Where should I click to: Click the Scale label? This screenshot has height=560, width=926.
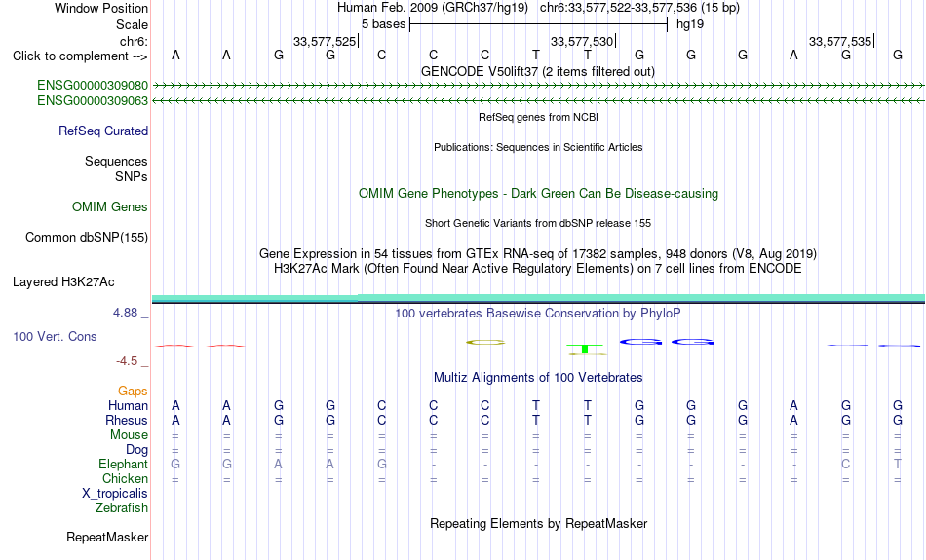click(x=132, y=24)
